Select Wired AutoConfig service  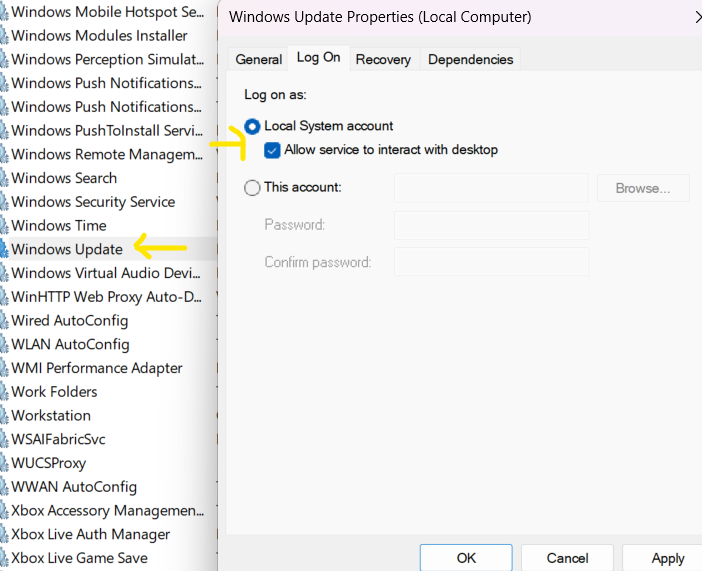point(107,320)
